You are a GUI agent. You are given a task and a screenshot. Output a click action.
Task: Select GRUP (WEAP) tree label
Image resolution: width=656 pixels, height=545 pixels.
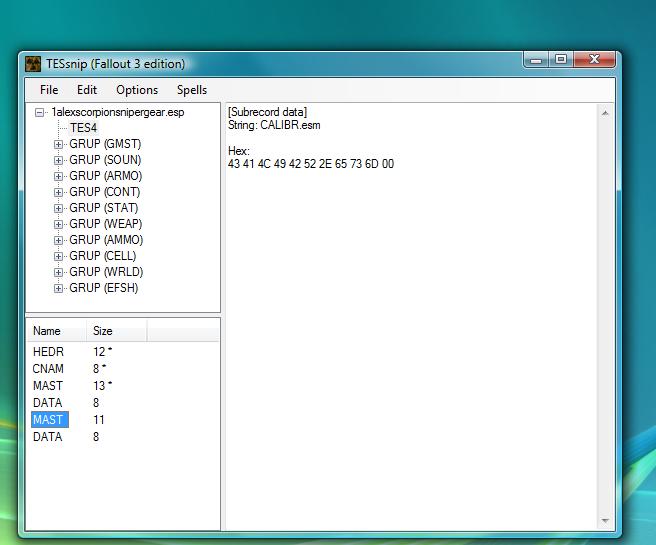[x=105, y=224]
